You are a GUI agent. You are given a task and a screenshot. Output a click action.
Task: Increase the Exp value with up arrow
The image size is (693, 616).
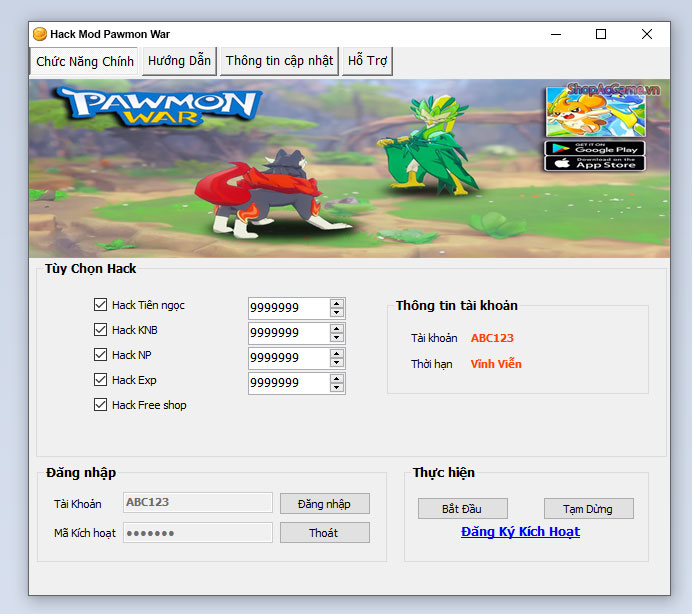[337, 379]
